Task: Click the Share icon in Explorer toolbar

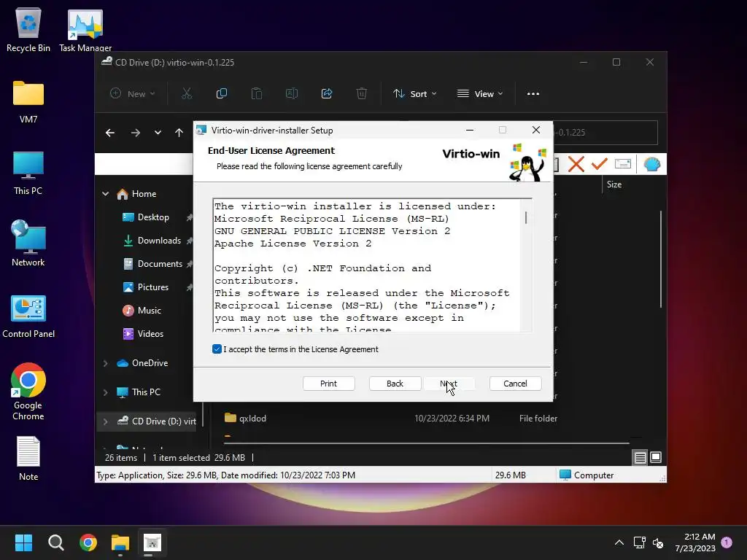Action: click(x=327, y=94)
